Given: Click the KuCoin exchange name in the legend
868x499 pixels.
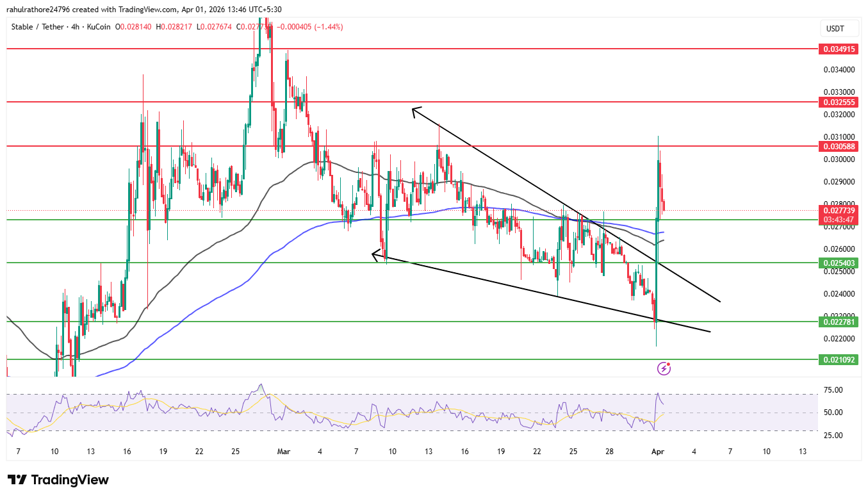Looking at the screenshot, I should (x=97, y=27).
